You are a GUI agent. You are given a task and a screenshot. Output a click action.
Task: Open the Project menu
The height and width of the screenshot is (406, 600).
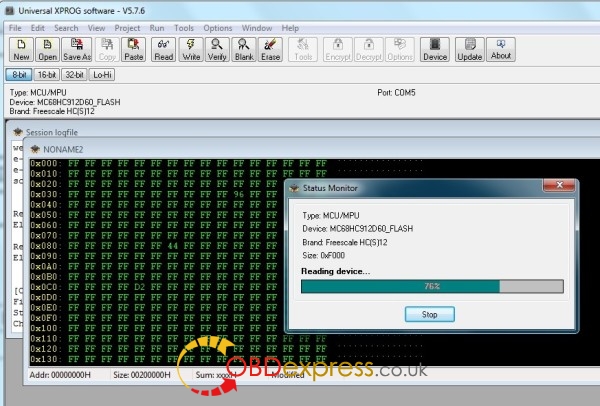127,28
